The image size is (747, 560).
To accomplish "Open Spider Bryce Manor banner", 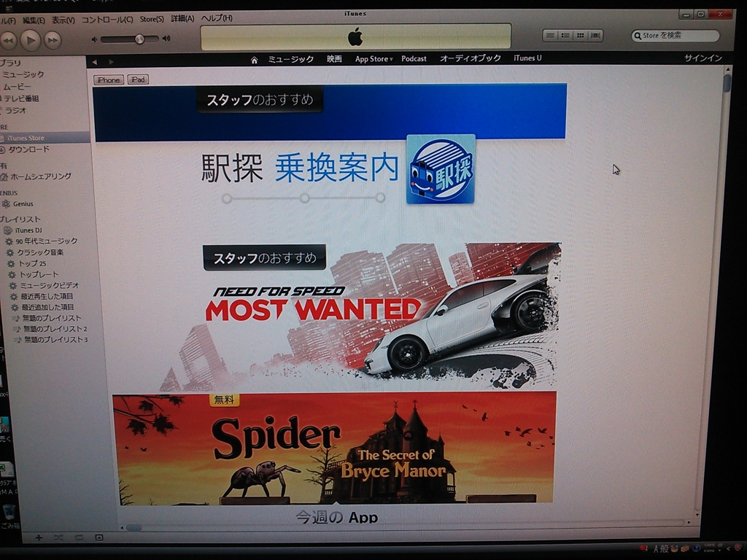I will 334,448.
